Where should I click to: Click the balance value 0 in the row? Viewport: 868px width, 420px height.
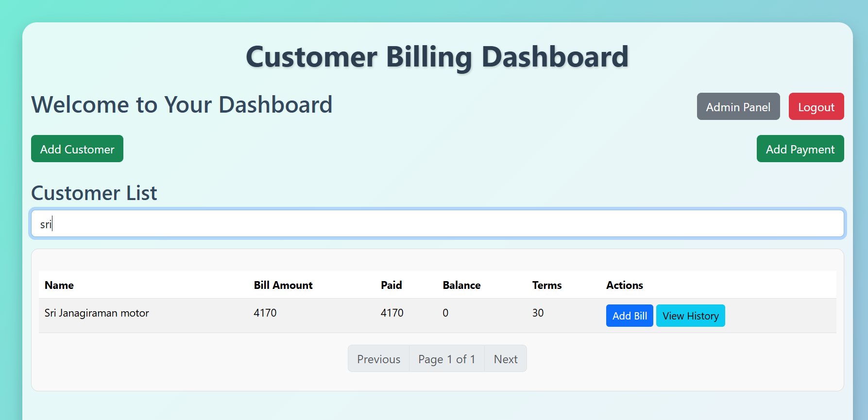click(445, 313)
